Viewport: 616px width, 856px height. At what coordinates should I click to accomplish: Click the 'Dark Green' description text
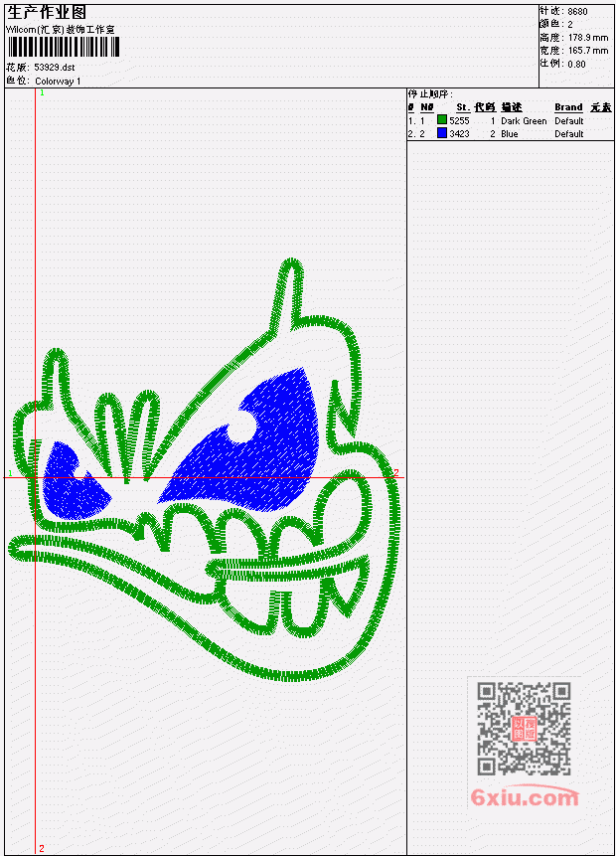524,121
